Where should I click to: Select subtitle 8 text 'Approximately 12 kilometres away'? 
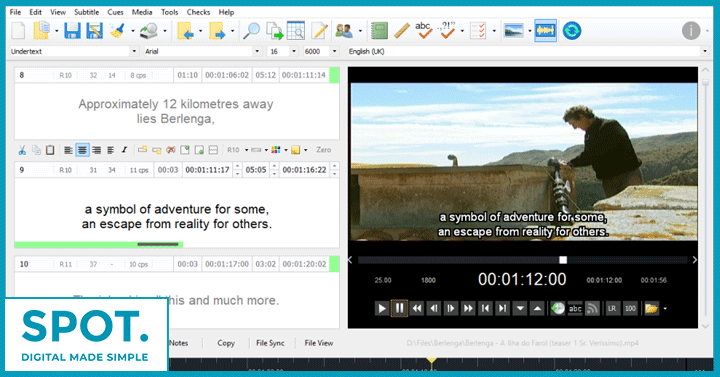point(176,104)
